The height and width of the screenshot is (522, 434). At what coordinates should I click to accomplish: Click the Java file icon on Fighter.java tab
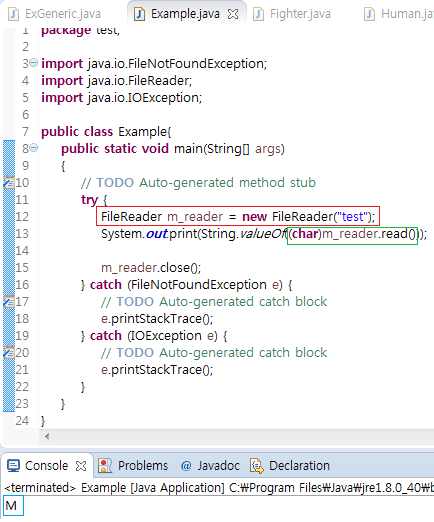click(x=258, y=14)
